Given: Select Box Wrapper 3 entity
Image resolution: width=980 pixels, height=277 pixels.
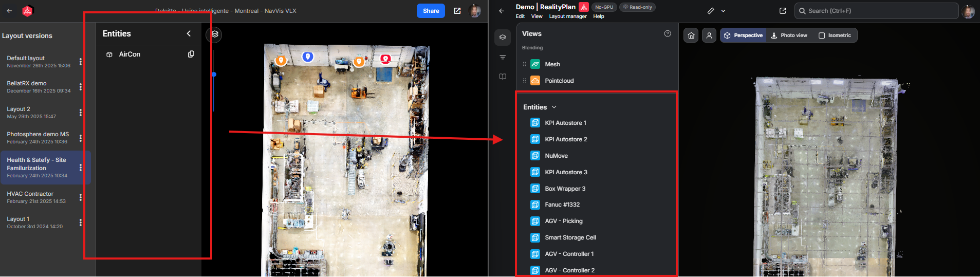Looking at the screenshot, I should (565, 189).
